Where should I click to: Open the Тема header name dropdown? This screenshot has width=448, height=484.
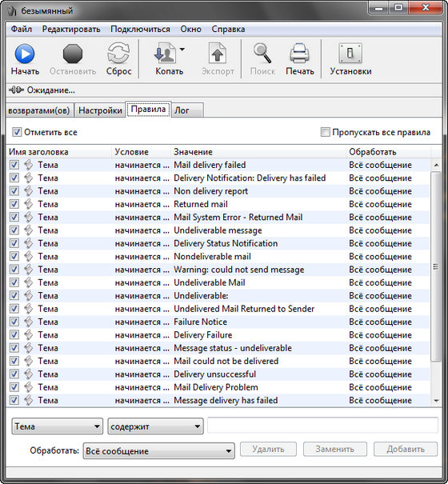point(57,426)
